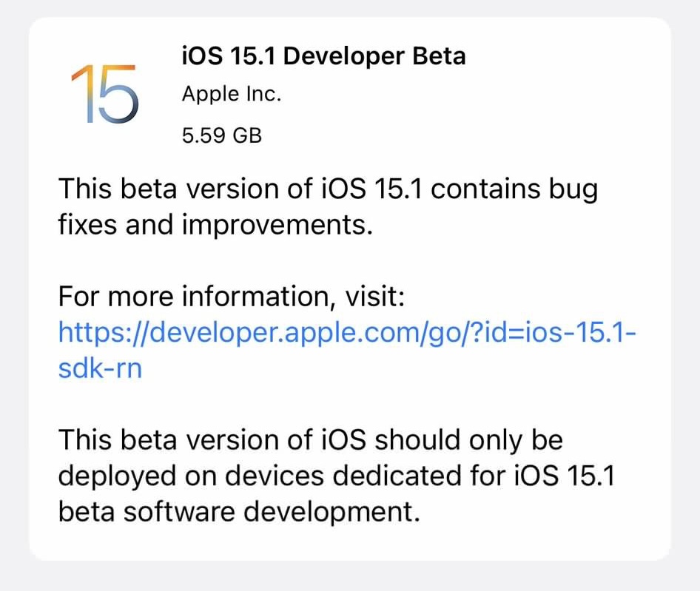Tap the word 'Beta' in the title
Screen dimensions: 700x591
[x=439, y=55]
